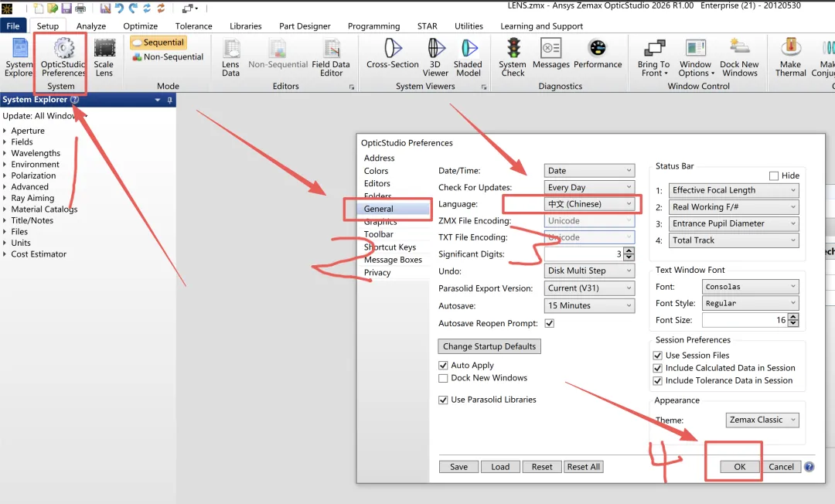Switch to the Analyze ribbon tab

tap(91, 26)
